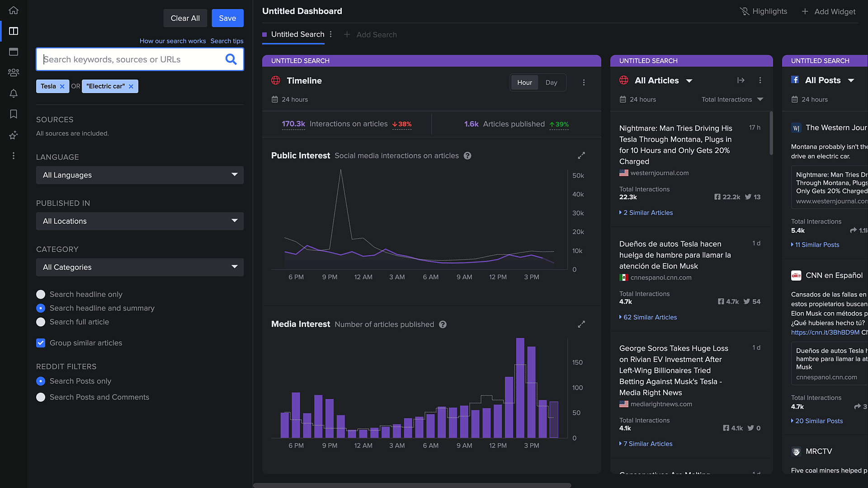Select Search Posts and Comments

click(41, 397)
